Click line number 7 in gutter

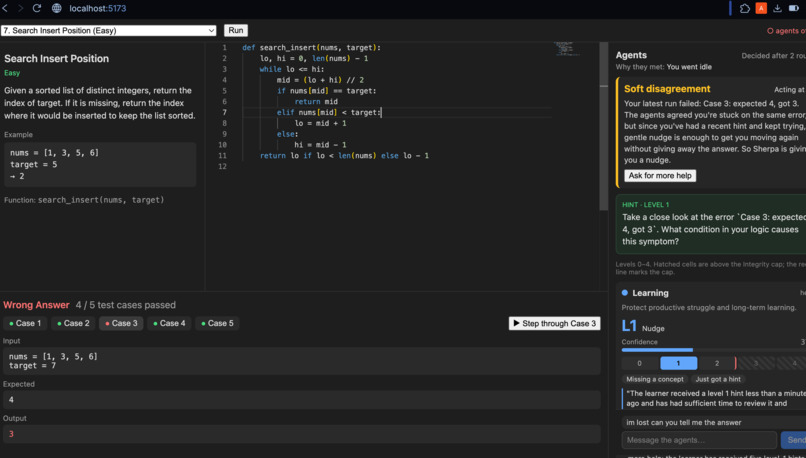[x=224, y=112]
